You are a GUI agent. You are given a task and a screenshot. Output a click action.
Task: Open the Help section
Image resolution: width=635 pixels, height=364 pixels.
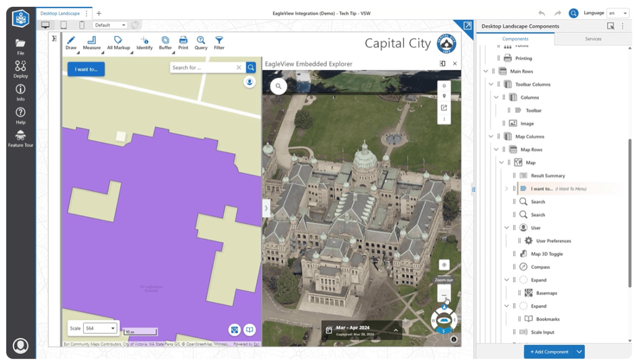tap(20, 116)
